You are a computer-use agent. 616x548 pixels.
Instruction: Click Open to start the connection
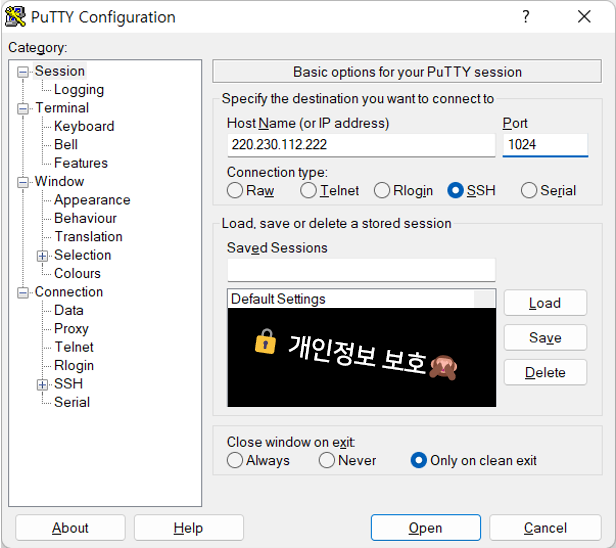coord(425,528)
